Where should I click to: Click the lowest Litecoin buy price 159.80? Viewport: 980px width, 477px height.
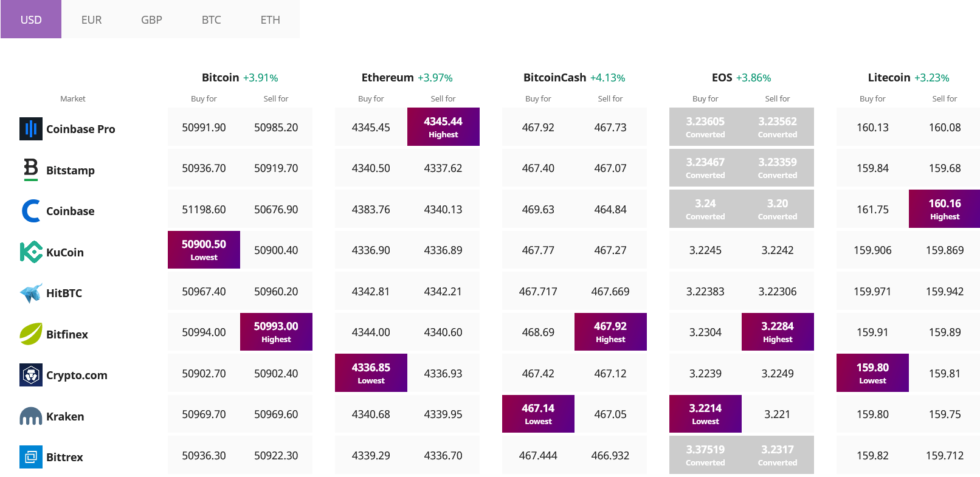[x=872, y=373]
